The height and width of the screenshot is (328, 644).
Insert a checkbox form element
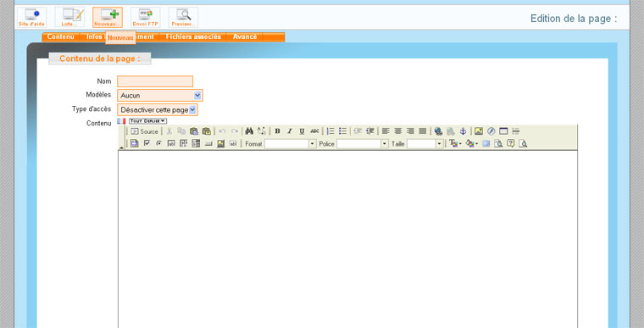[x=147, y=143]
